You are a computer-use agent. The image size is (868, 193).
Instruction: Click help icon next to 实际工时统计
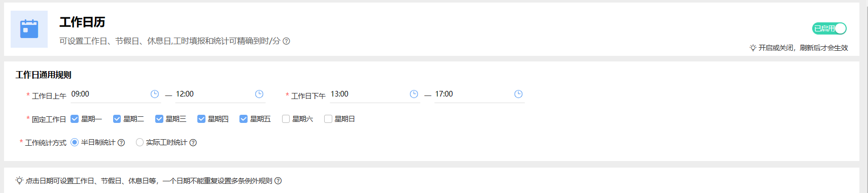[x=193, y=143]
